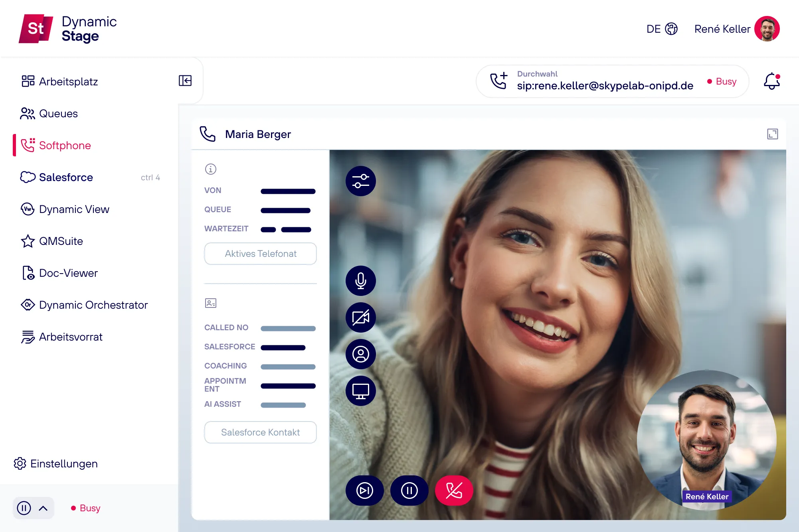Viewport: 799px width, 532px height.
Task: Click the call info circle icon
Action: point(211,169)
